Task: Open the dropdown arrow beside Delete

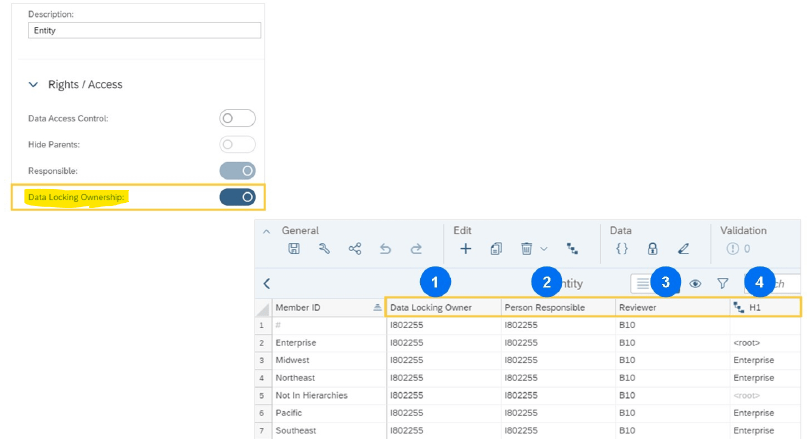Action: [x=544, y=249]
